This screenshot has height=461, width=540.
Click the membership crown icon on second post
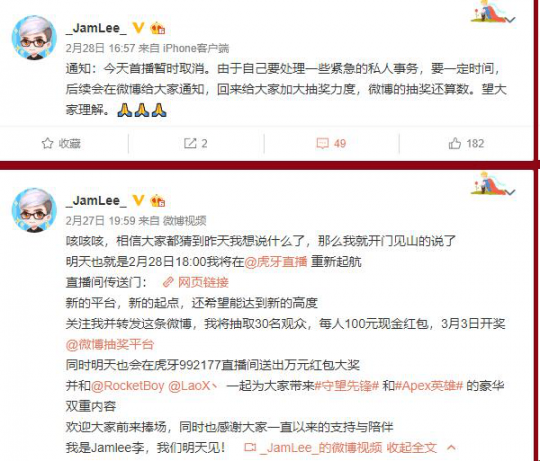point(158,201)
